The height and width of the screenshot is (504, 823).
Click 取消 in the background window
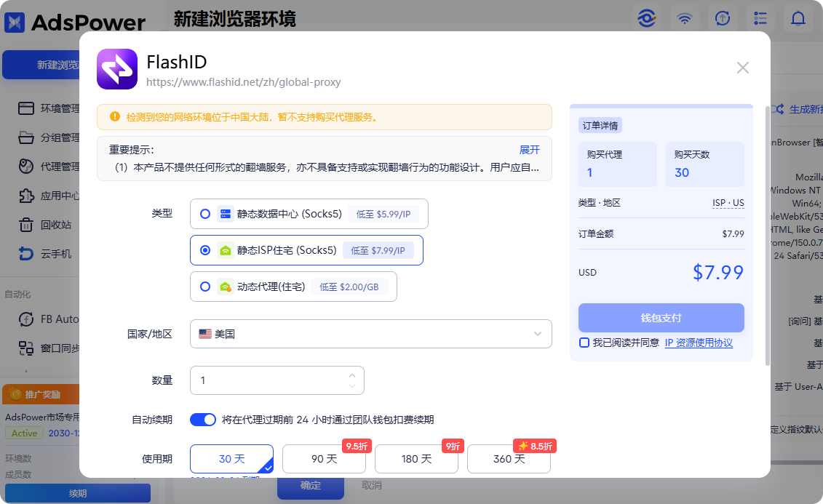(x=372, y=486)
